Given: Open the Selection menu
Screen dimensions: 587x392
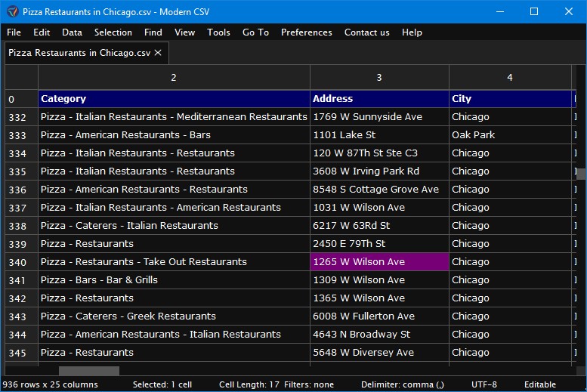Looking at the screenshot, I should (x=113, y=32).
